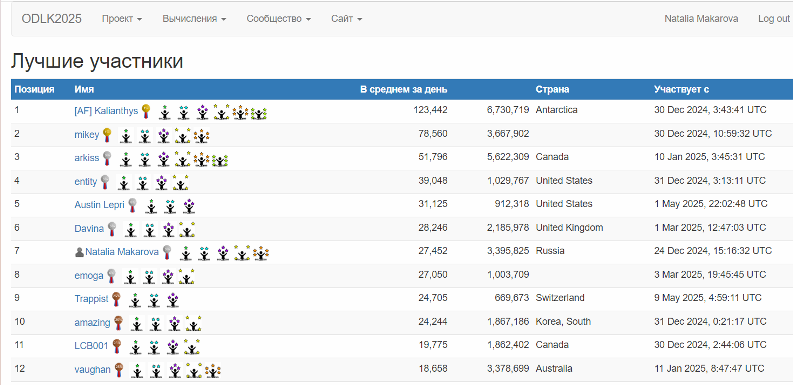Click the ODLK2025 brand link
The width and height of the screenshot is (793, 385).
click(52, 19)
